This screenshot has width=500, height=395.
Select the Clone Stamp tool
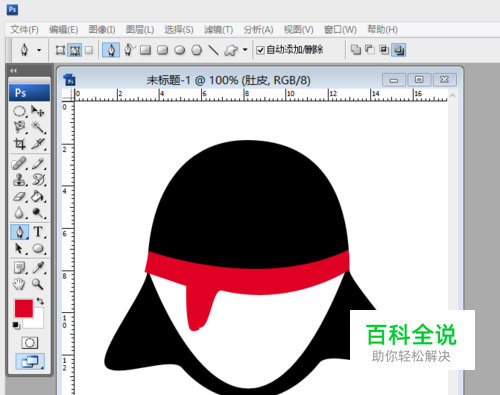(x=19, y=180)
